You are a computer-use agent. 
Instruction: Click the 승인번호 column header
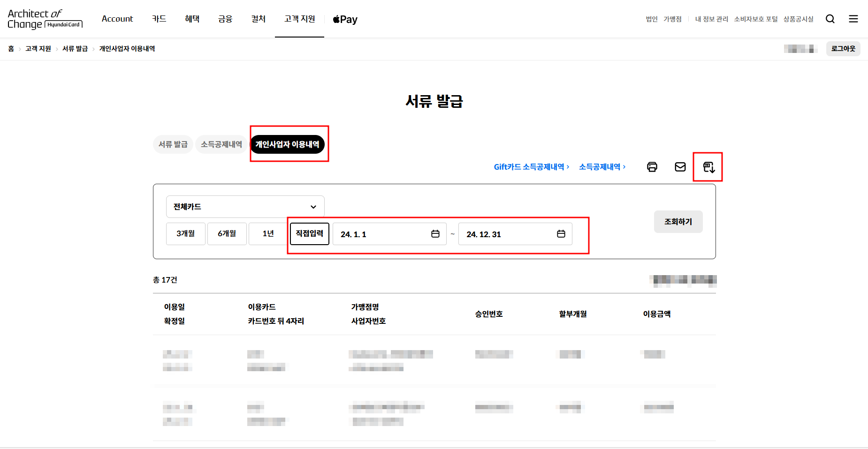click(489, 314)
